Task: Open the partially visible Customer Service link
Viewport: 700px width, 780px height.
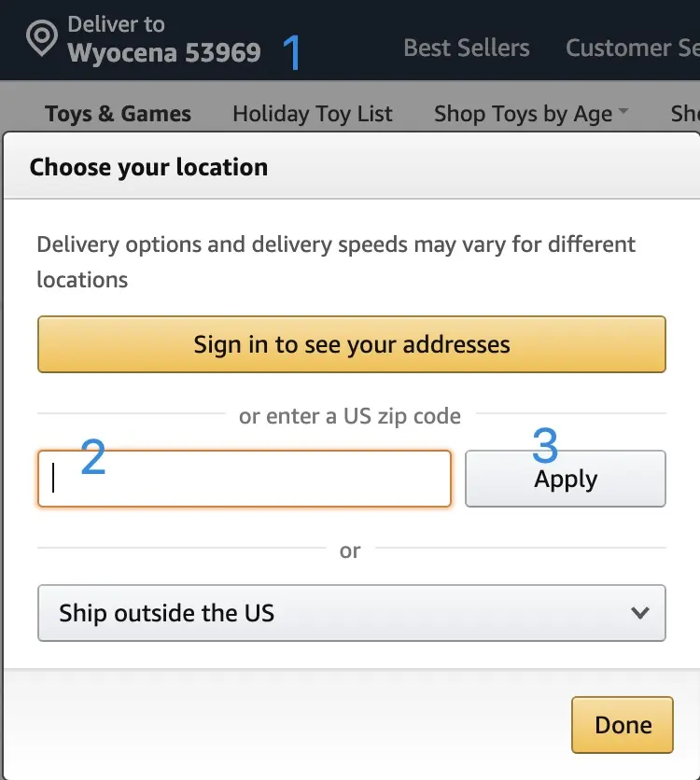Action: coord(632,49)
